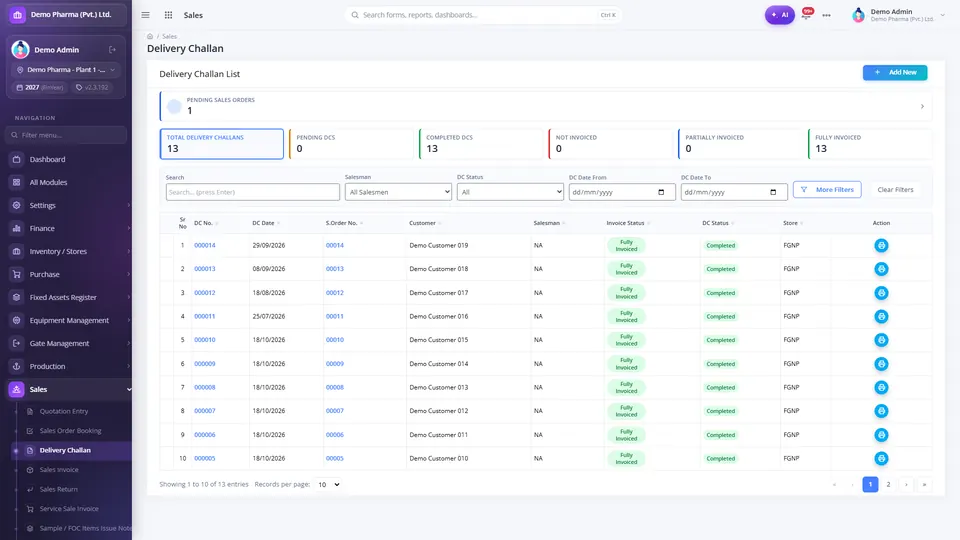Viewport: 960px width, 540px height.
Task: Open sales order 00013 link
Action: click(x=335, y=269)
